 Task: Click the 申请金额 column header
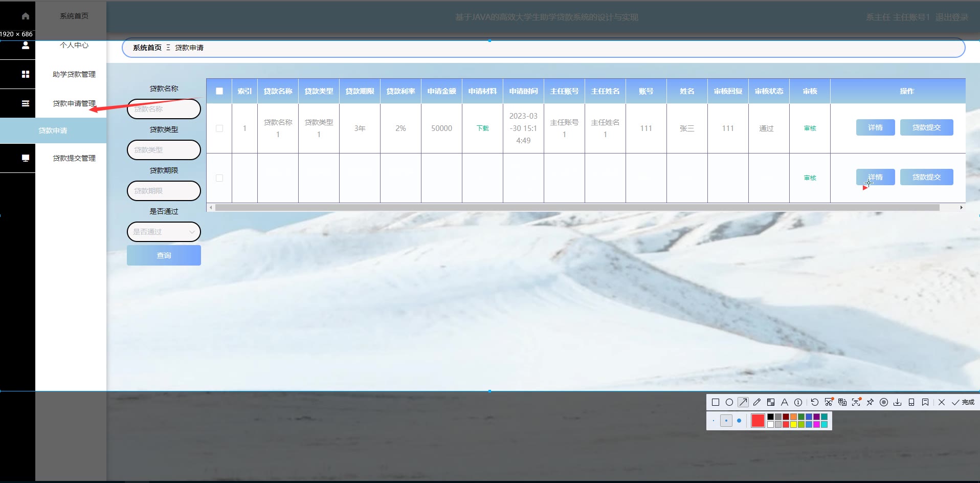442,91
